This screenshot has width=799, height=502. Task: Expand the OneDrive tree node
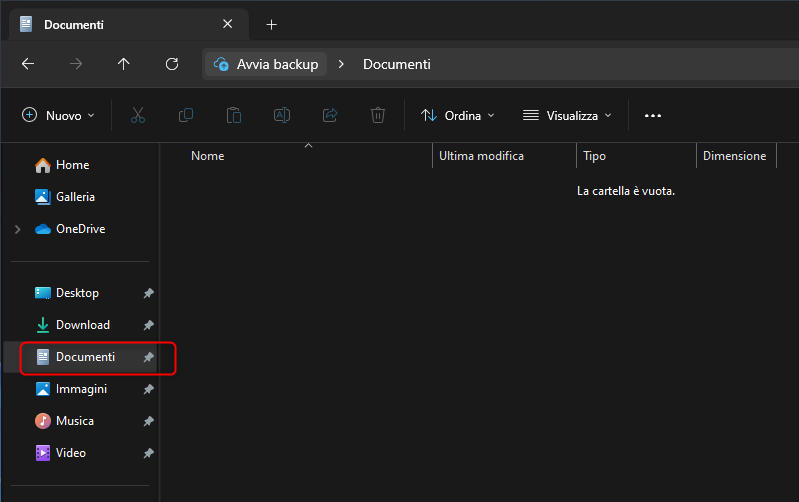point(18,229)
